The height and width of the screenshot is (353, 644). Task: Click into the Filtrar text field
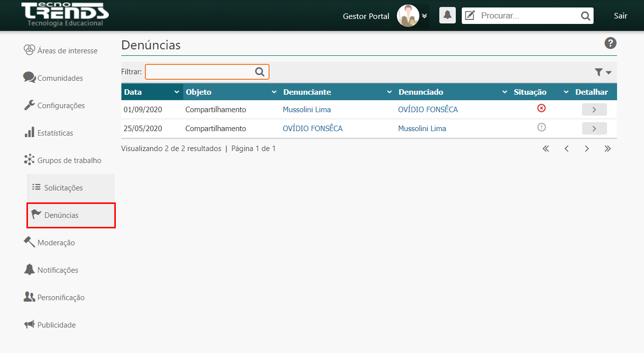(200, 72)
